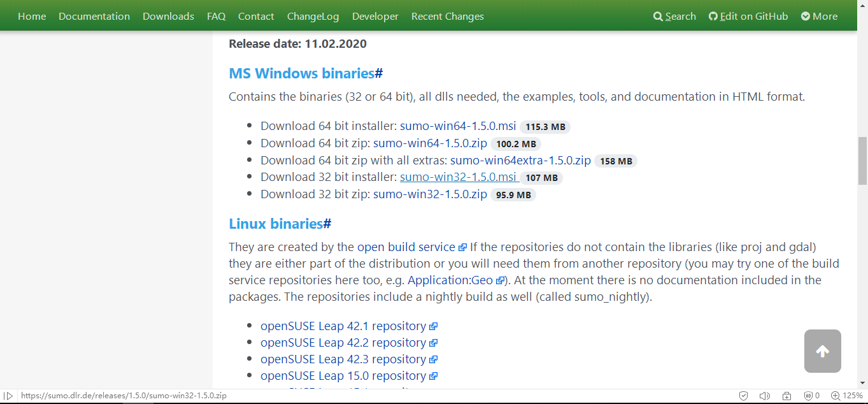Go to the Downloads page
This screenshot has height=404, width=868.
168,16
